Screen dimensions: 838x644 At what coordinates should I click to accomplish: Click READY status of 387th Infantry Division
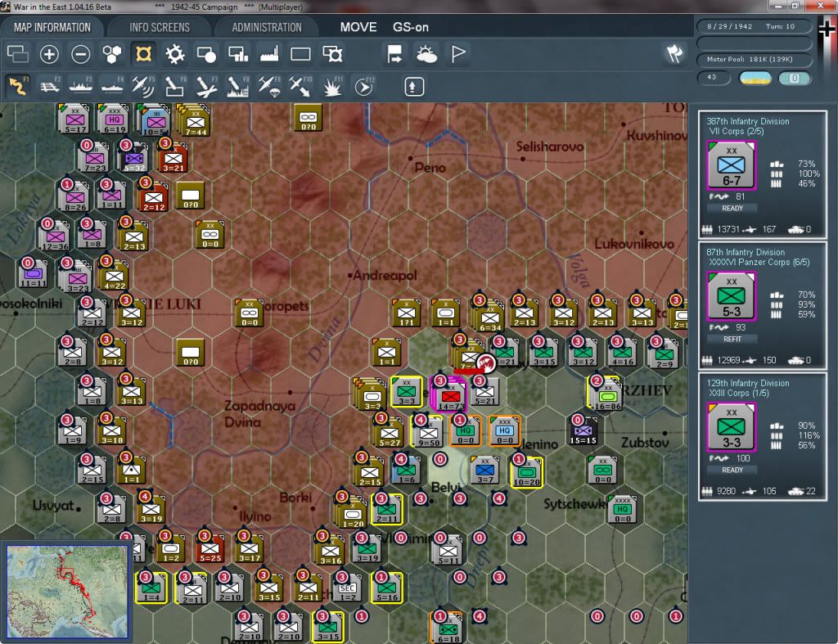point(732,209)
